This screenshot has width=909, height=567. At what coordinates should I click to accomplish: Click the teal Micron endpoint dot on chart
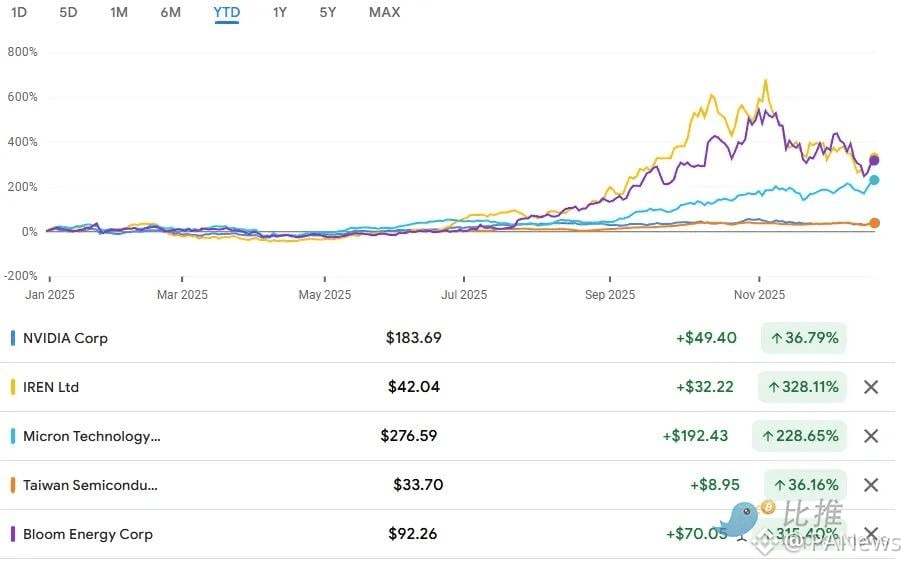click(x=874, y=180)
